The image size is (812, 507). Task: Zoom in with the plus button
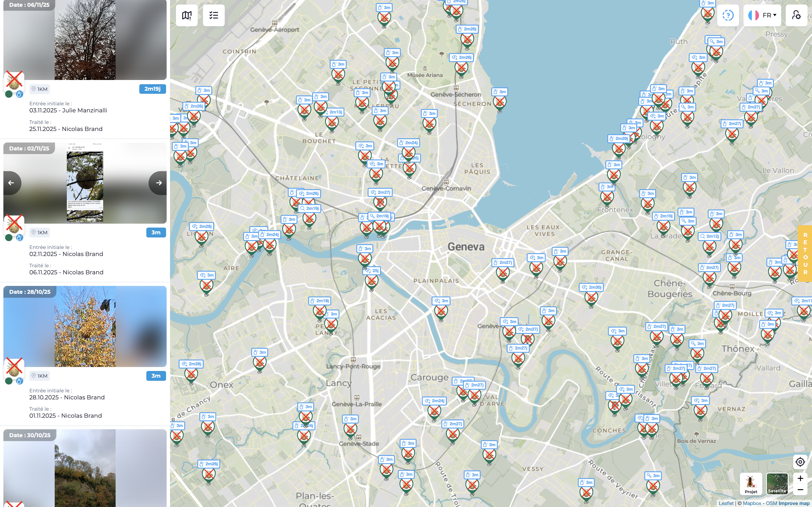[800, 478]
